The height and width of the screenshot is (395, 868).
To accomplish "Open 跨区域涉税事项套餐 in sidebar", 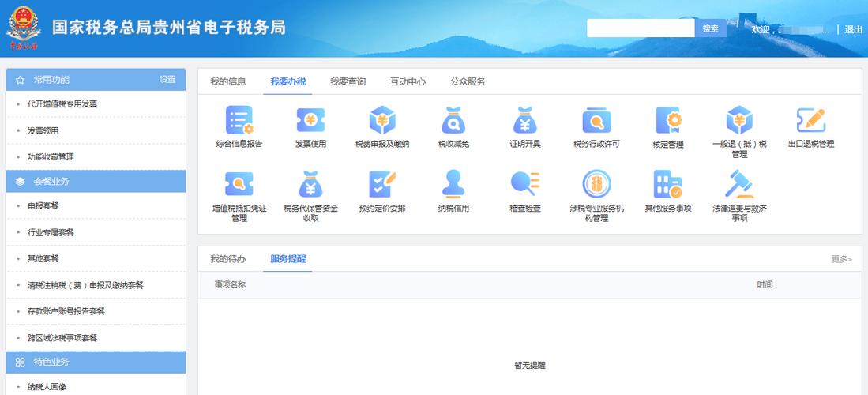I will (x=62, y=337).
